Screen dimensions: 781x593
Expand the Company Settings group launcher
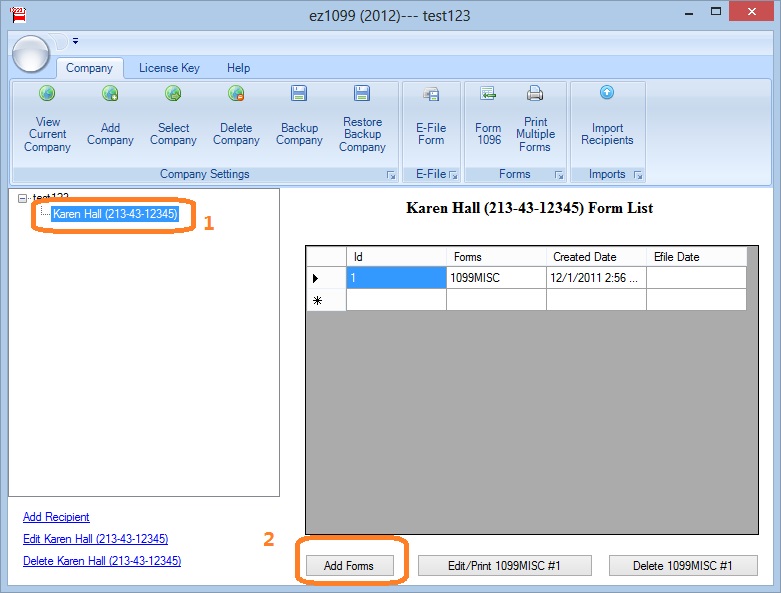[391, 176]
